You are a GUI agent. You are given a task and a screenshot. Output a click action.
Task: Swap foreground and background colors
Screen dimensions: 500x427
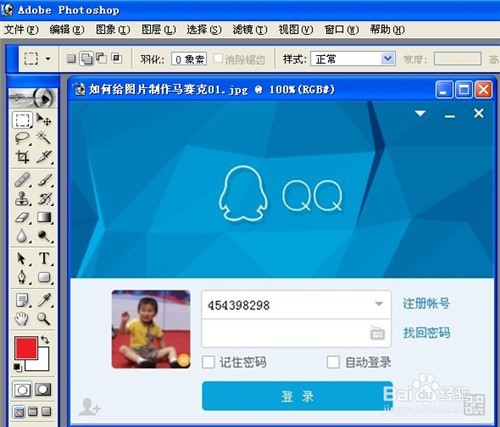(x=45, y=340)
